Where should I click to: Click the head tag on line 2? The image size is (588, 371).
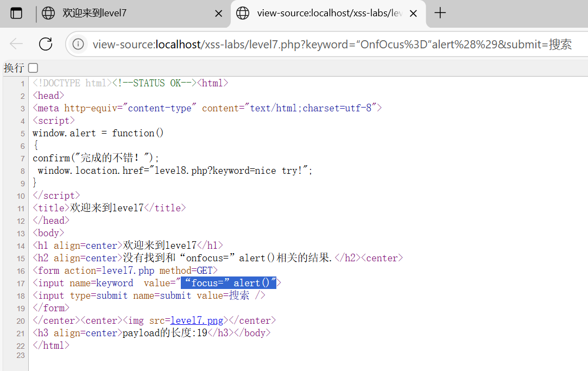pos(48,96)
